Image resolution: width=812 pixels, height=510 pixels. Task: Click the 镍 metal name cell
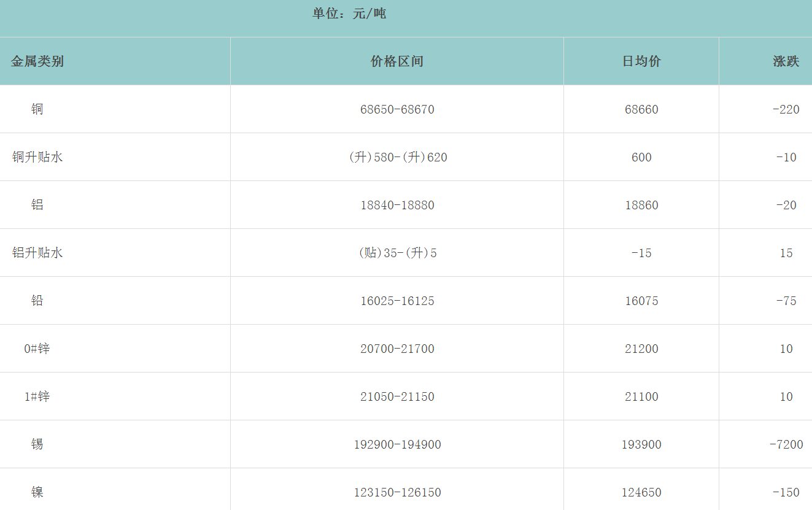(x=37, y=492)
